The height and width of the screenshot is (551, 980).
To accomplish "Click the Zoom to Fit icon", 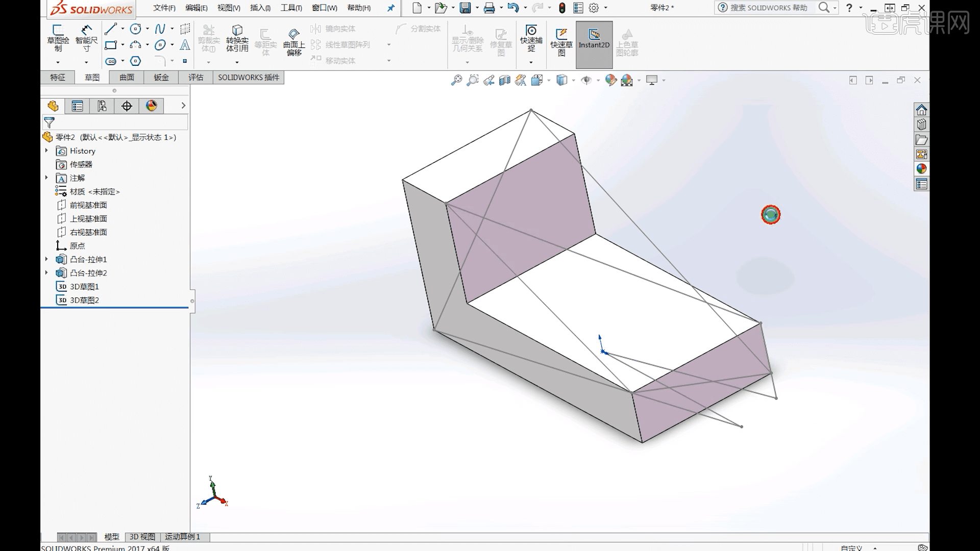I will [456, 81].
